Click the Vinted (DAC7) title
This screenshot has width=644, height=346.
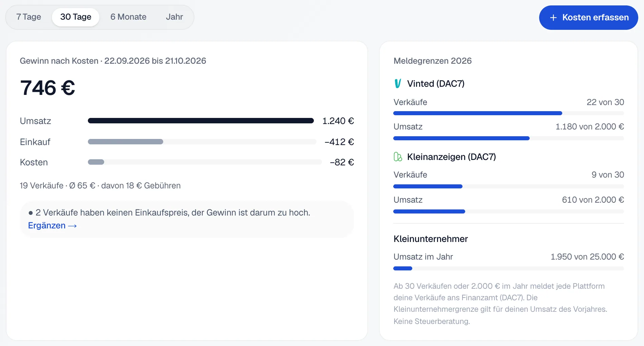(436, 84)
